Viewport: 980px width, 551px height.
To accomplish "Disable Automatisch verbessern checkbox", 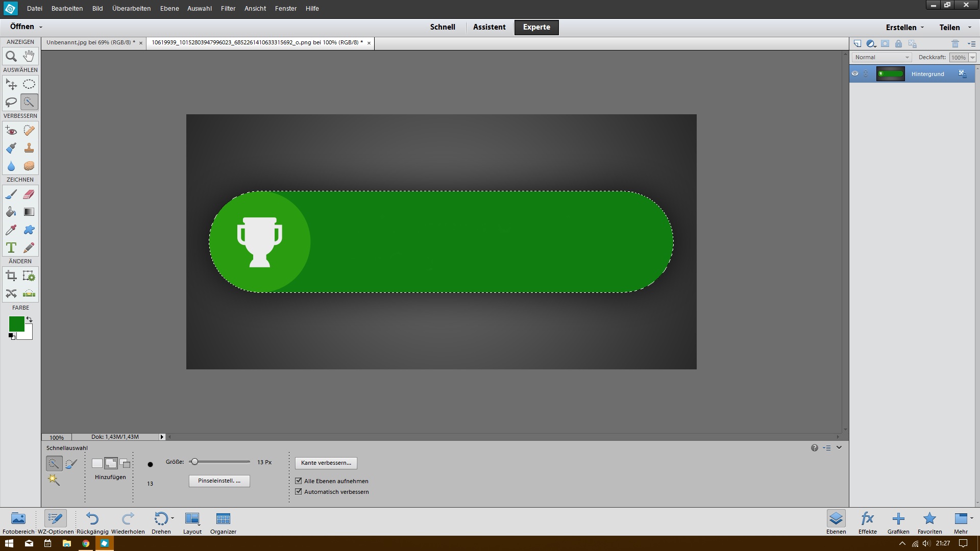I will click(x=299, y=492).
